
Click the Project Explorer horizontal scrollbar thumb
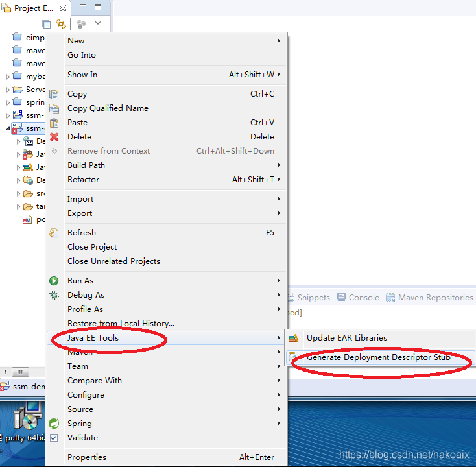point(20,372)
